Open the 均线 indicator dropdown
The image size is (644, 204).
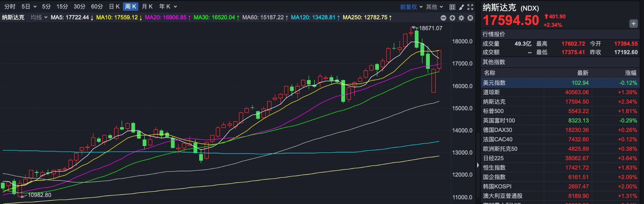pos(39,17)
